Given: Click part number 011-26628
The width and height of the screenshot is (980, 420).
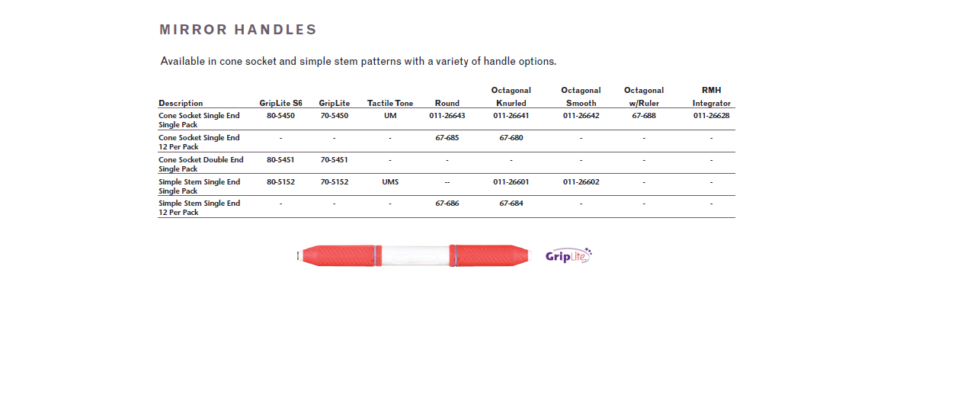Looking at the screenshot, I should pyautogui.click(x=711, y=116).
